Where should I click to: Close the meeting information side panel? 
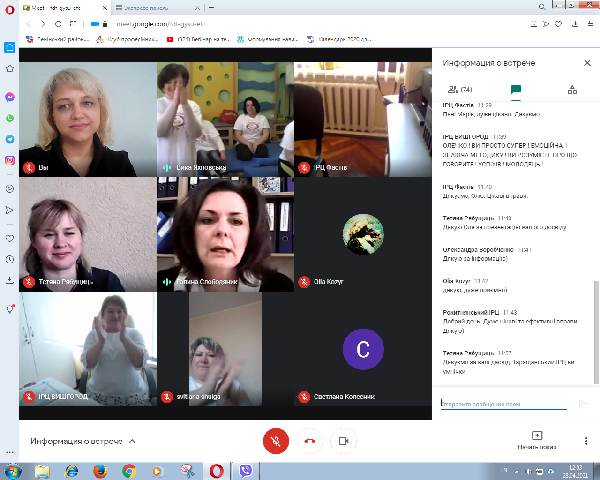point(587,62)
